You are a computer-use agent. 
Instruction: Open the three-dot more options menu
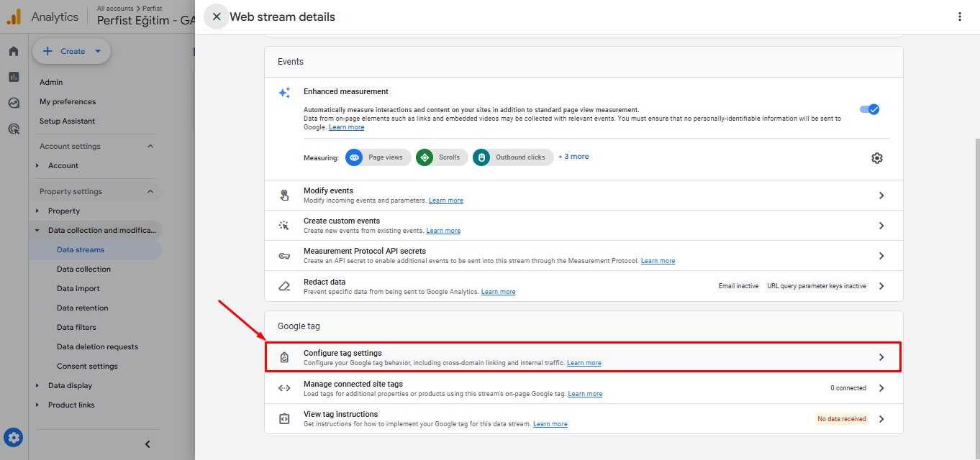(x=959, y=17)
